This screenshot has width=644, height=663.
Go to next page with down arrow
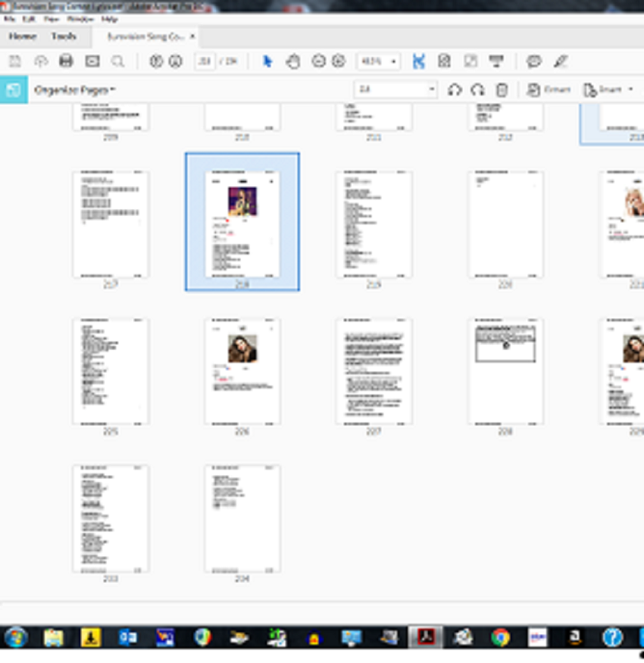coord(176,61)
